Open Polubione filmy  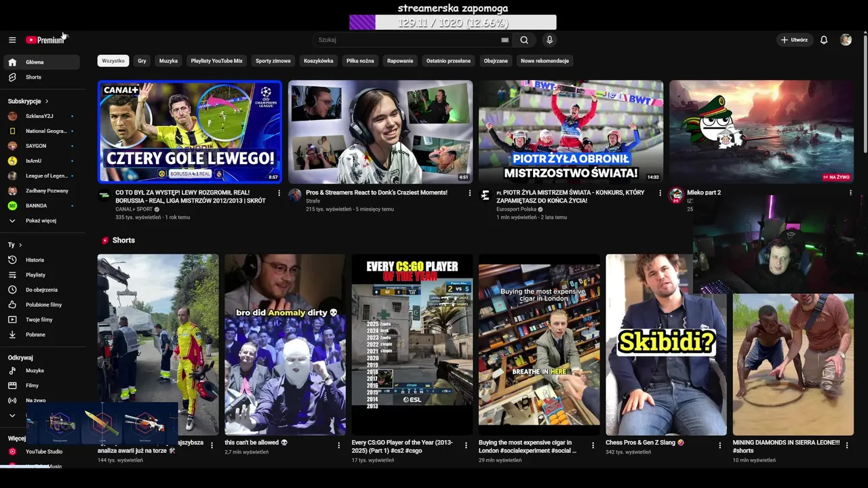pos(41,305)
